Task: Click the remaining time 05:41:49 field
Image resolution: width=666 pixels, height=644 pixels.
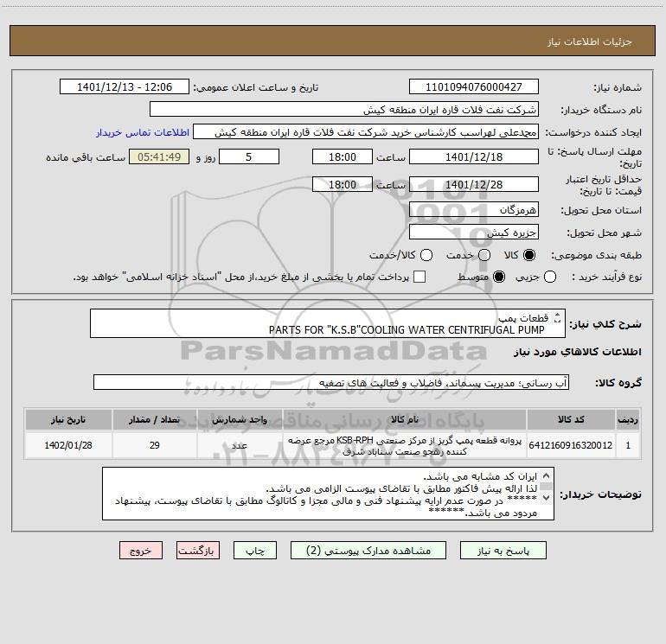Action: (x=159, y=156)
